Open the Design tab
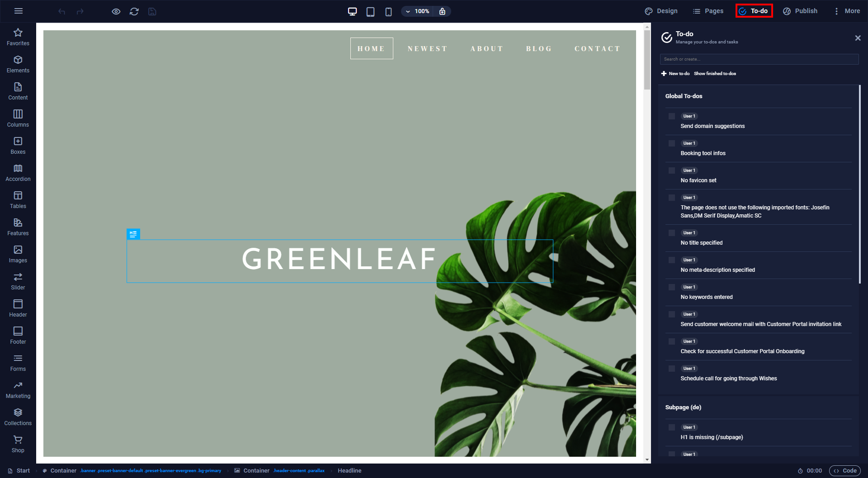 pos(661,11)
